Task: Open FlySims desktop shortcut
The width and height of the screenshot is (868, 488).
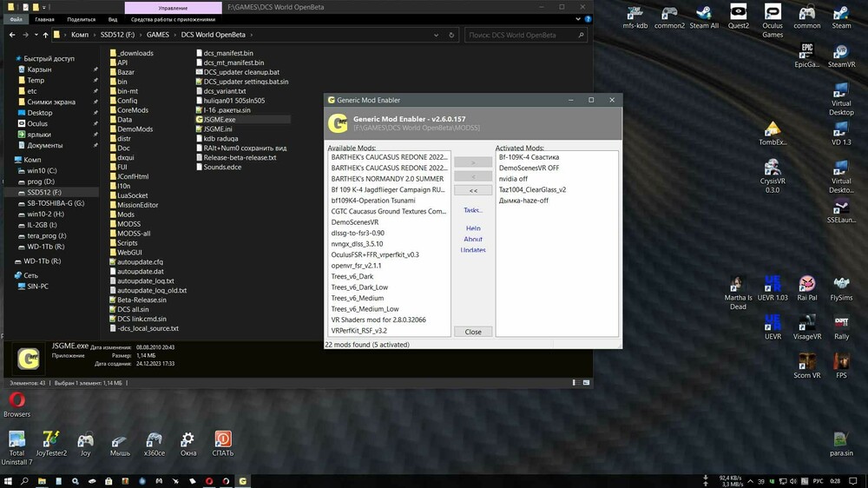Action: pyautogui.click(x=841, y=288)
